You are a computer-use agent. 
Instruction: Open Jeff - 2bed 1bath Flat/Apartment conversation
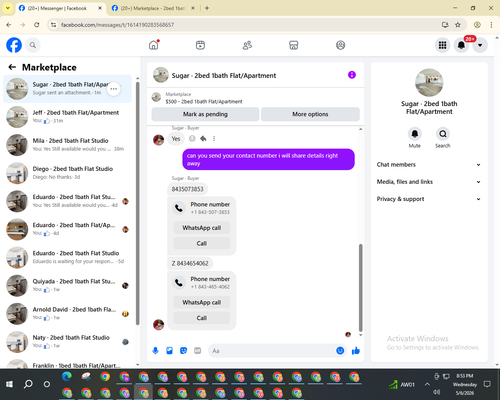[x=68, y=117]
